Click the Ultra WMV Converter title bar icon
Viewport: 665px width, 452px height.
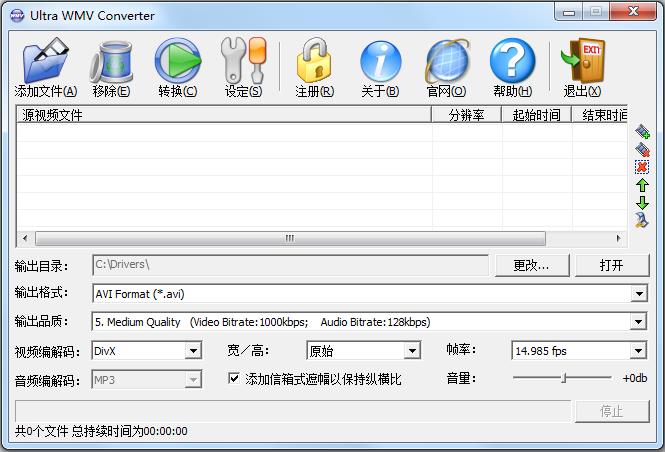[x=17, y=16]
